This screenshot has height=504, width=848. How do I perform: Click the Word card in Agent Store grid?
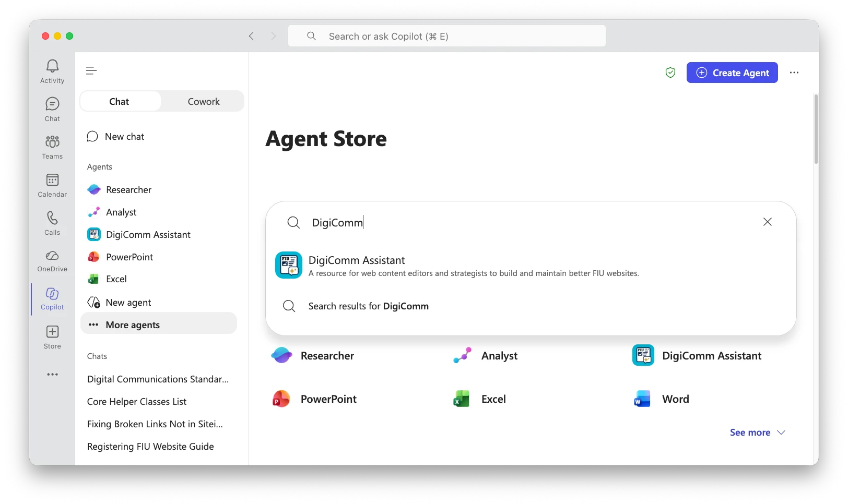click(661, 399)
